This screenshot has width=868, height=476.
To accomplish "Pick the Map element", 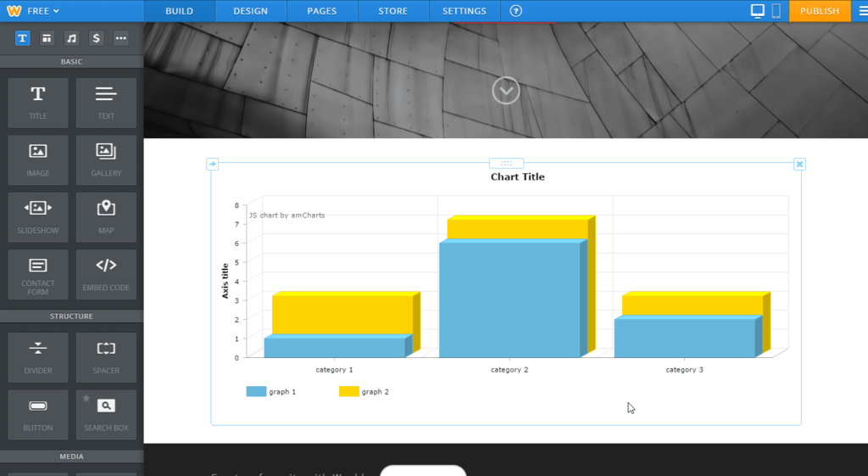I will (x=106, y=217).
